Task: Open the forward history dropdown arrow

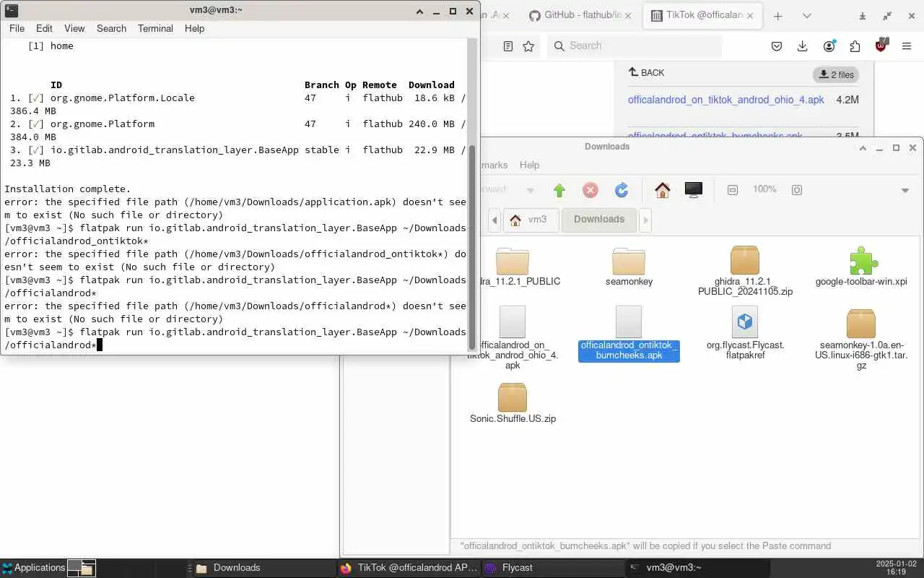Action: pos(531,190)
